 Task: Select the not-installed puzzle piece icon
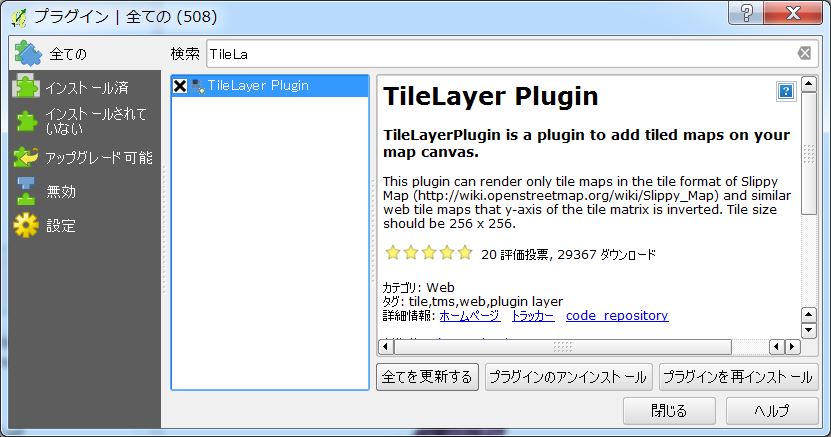click(x=26, y=121)
